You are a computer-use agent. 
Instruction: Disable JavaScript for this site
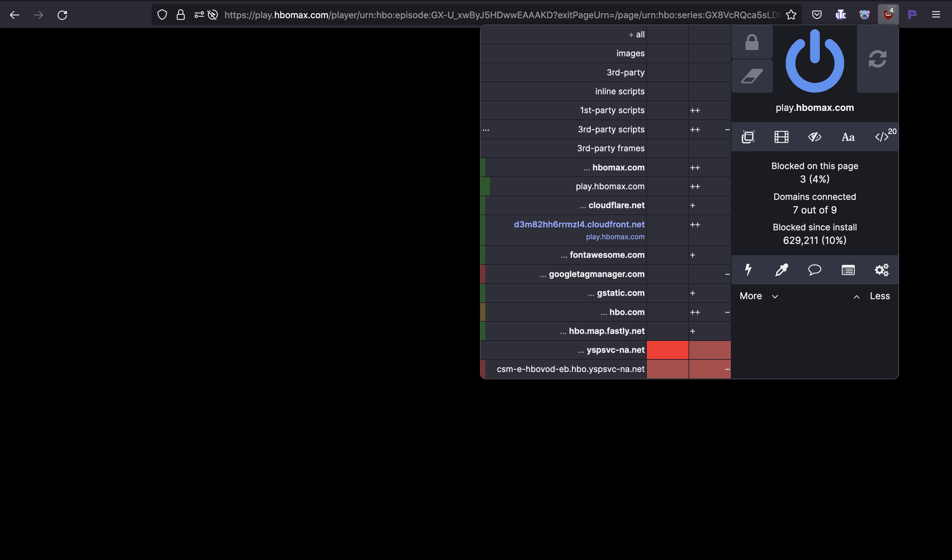(883, 137)
